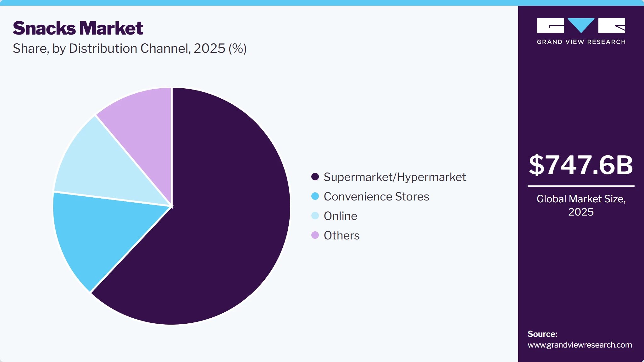
Task: Click the Convenience Stores legend label
Action: 376,196
